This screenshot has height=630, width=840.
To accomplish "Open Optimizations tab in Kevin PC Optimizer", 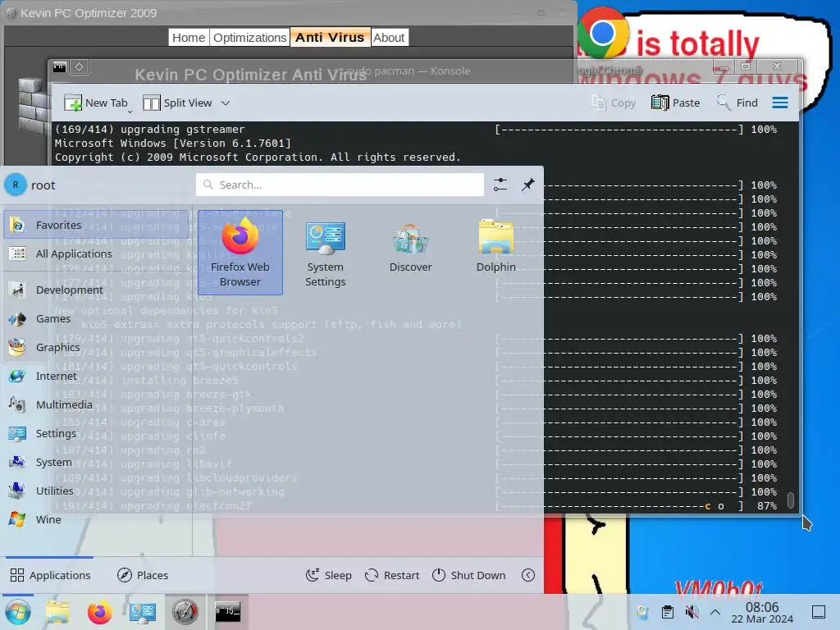I will [249, 38].
